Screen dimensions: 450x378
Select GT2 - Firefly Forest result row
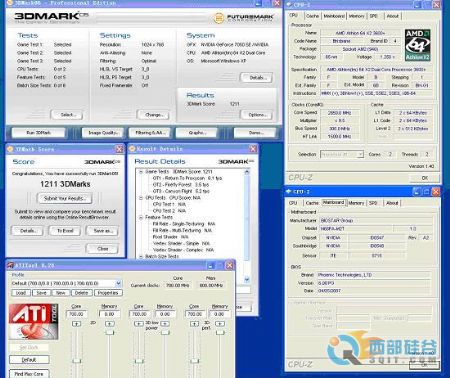pos(181,185)
